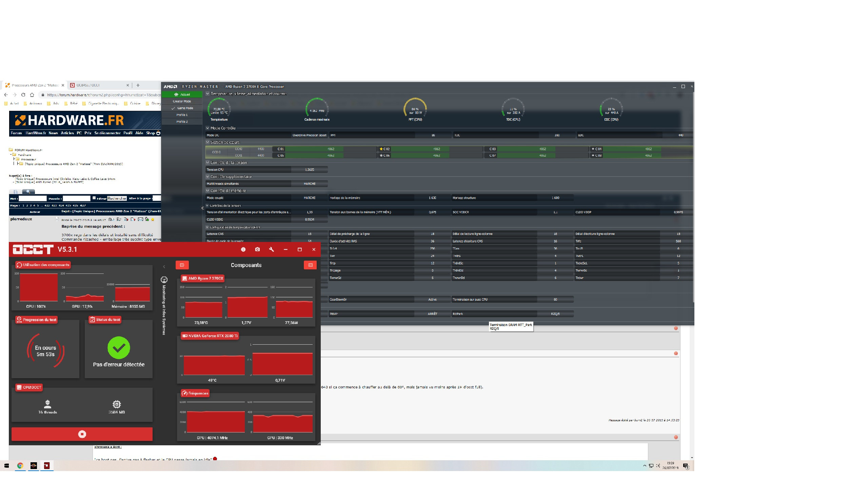Select the AMD Ryzen 7 3700X component label
Image resolution: width=868 pixels, height=488 pixels.
pos(203,278)
